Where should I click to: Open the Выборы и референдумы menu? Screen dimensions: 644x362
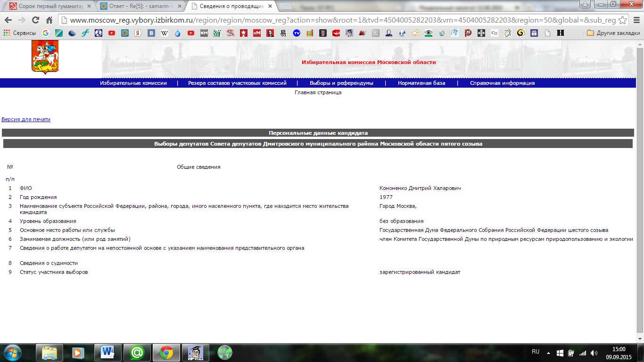(341, 83)
